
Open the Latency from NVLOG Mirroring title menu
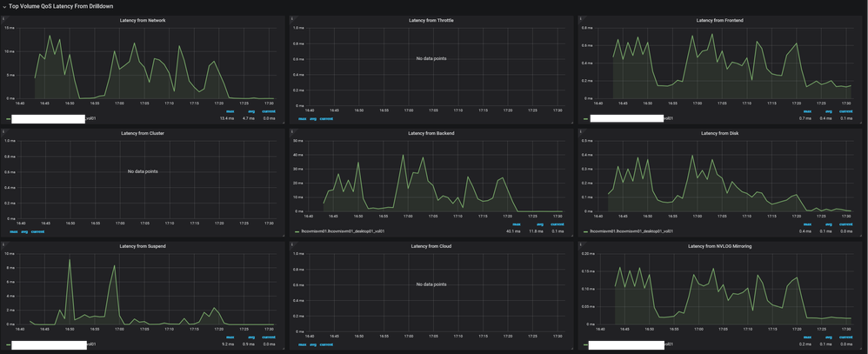719,247
